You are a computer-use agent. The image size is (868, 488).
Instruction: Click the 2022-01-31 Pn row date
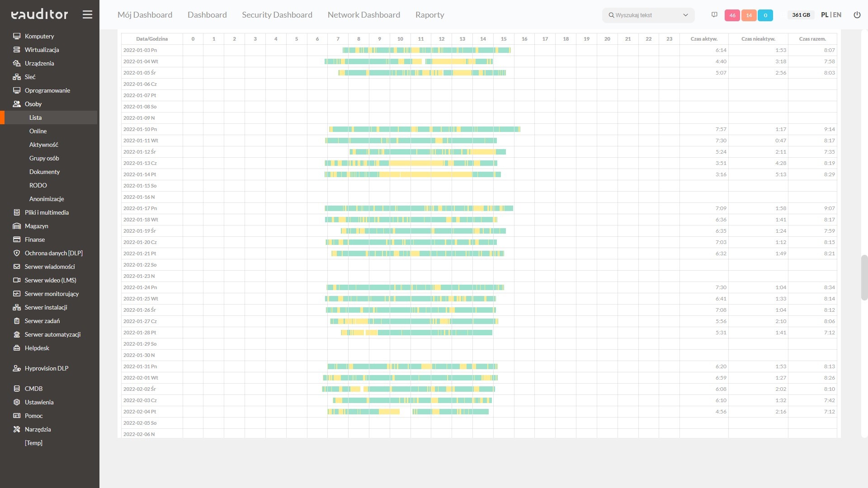point(140,366)
